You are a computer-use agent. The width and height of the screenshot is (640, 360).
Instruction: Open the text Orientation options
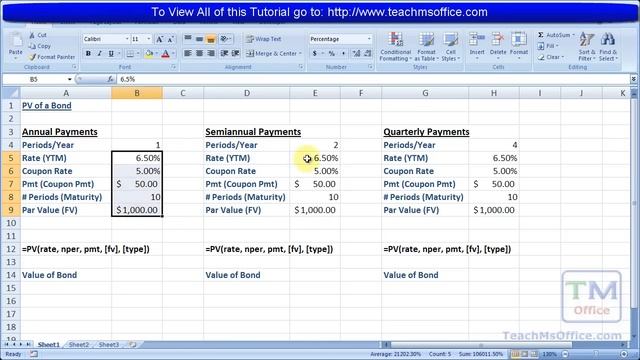225,39
